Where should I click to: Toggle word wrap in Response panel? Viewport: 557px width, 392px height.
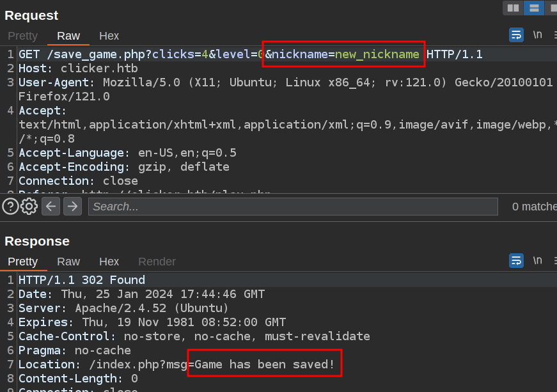pyautogui.click(x=516, y=260)
